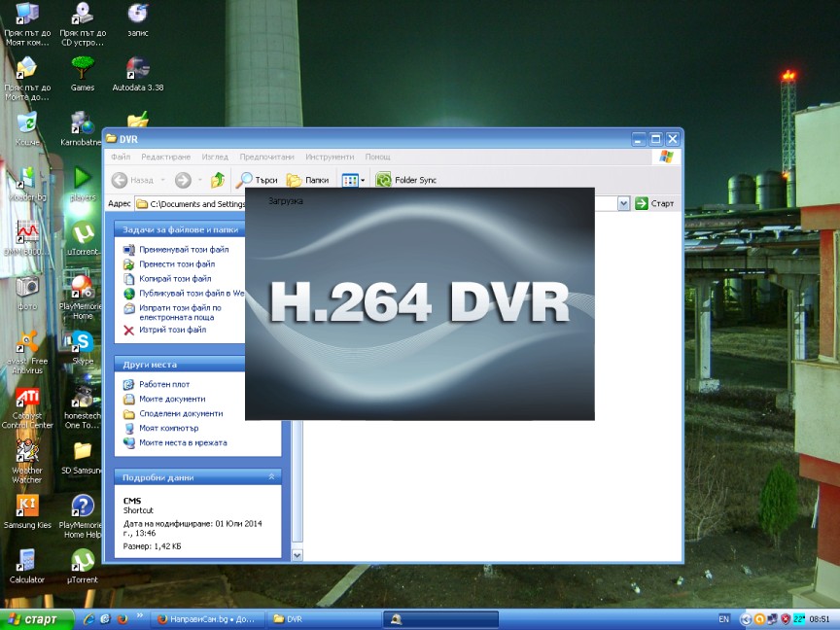Click the Calculator desktop shortcut
Screen dimensions: 840x630
[x=27, y=562]
